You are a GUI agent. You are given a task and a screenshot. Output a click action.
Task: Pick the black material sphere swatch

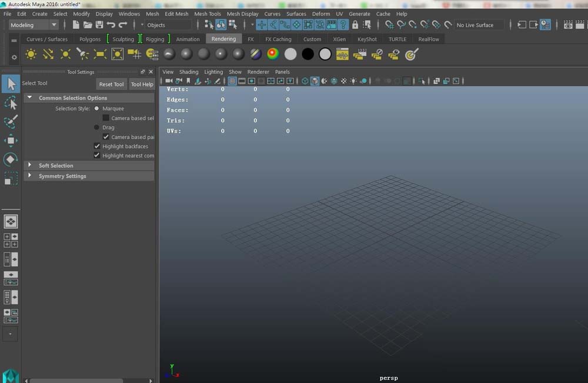308,54
